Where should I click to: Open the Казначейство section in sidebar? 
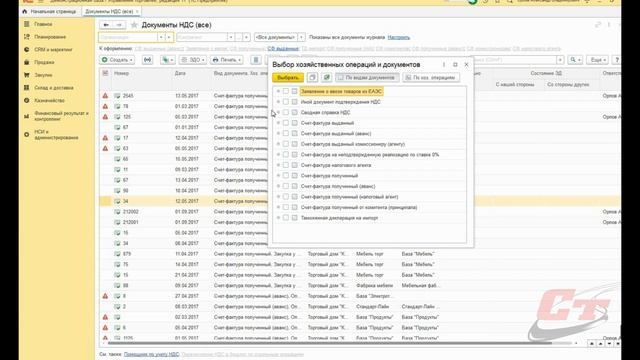tap(49, 100)
